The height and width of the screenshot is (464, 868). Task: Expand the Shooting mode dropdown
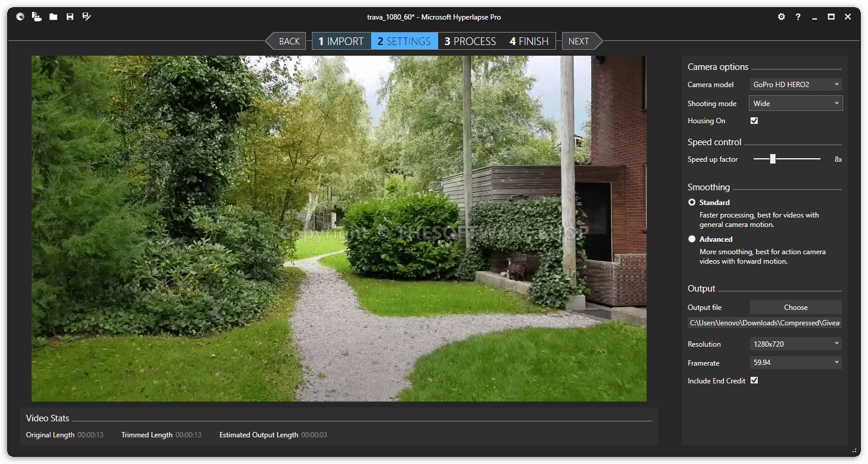pos(795,104)
